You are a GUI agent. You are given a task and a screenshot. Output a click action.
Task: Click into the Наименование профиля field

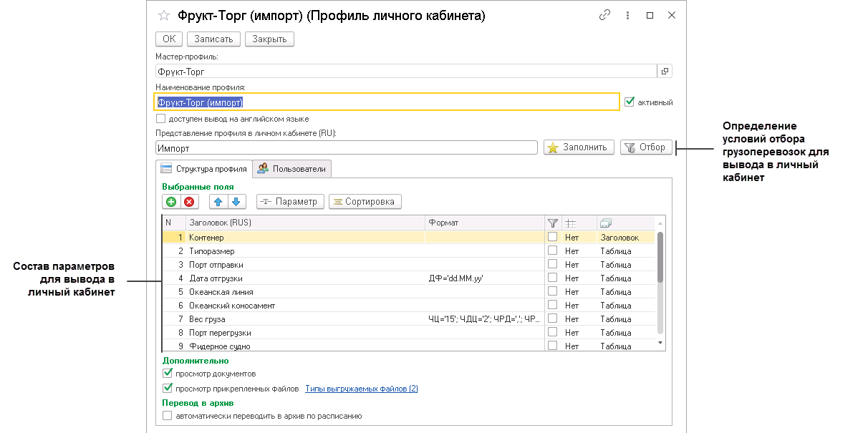tap(387, 102)
